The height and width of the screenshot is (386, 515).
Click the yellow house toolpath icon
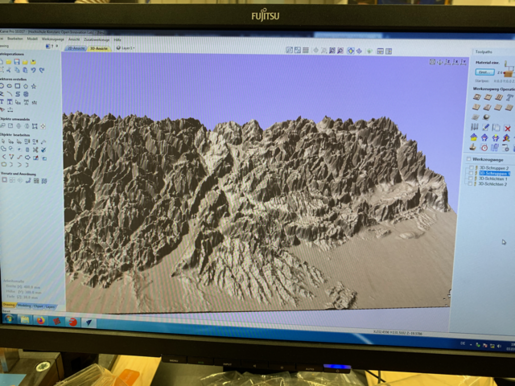474,137
